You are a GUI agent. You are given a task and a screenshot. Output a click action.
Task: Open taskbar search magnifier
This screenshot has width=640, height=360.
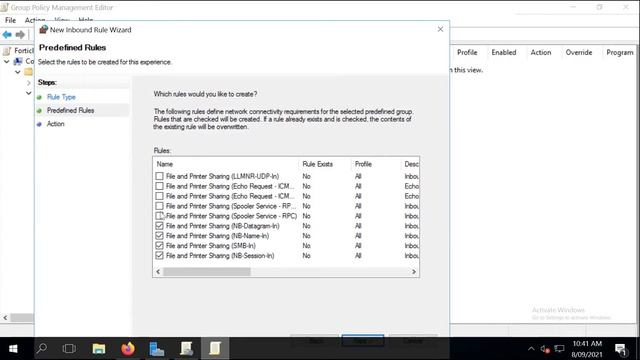point(42,349)
